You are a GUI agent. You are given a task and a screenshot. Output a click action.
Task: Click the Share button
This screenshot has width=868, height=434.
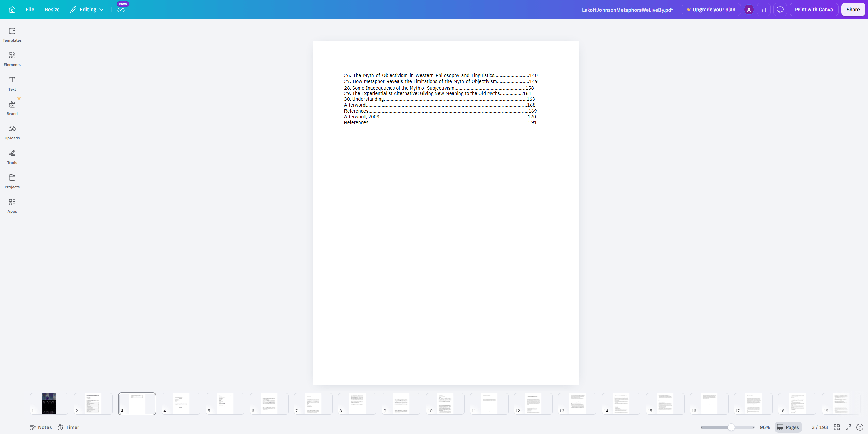coord(853,10)
